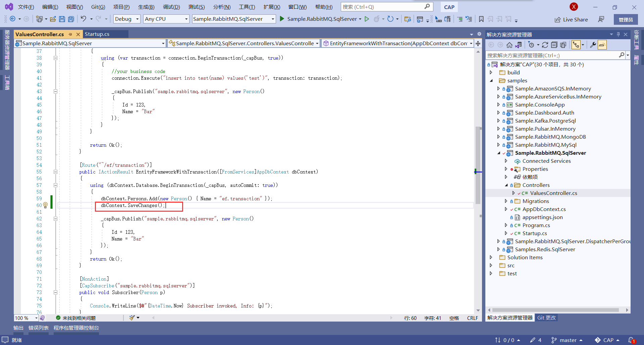Viewport: 644px width, 345px height.
Task: Open the Debug configuration dropdown
Action: 127,19
